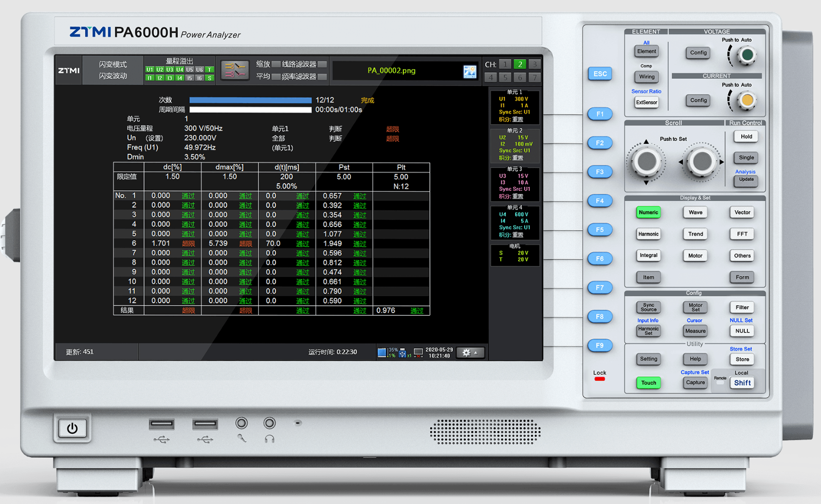The image size is (821, 504).
Task: Switch display to Trend mode
Action: click(x=695, y=234)
